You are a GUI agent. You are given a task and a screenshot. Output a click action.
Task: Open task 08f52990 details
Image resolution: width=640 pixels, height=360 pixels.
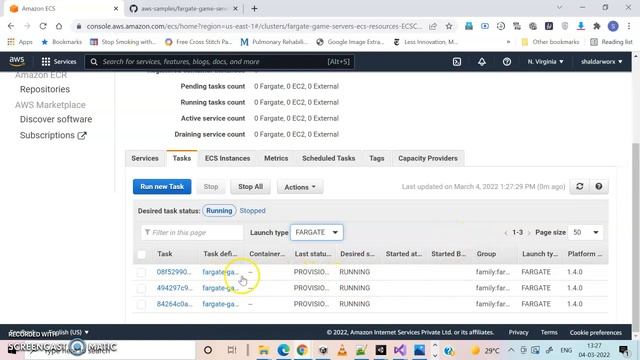pos(174,272)
